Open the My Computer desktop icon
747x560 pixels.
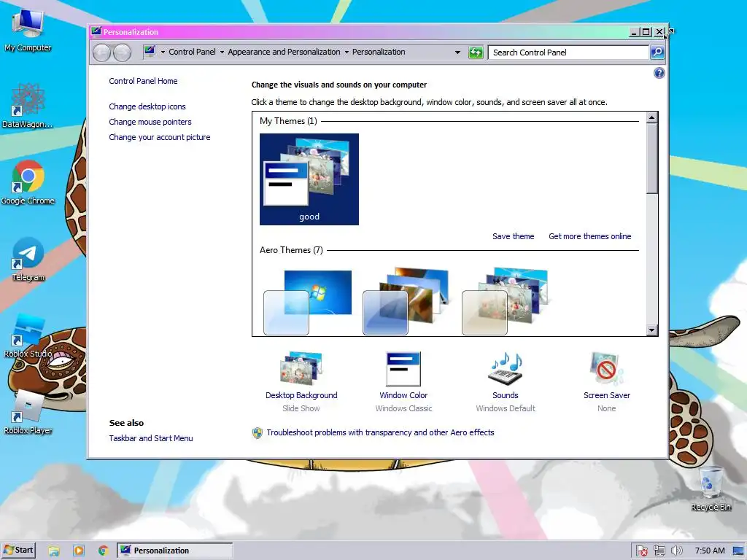point(28,29)
